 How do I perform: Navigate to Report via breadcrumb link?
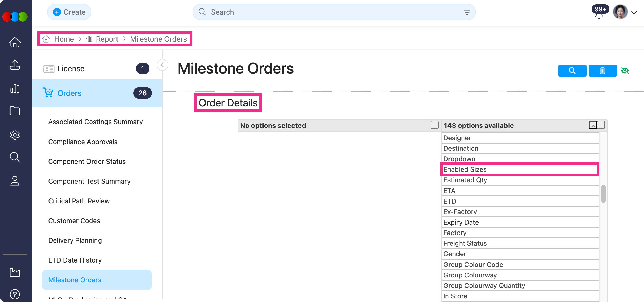pyautogui.click(x=107, y=39)
